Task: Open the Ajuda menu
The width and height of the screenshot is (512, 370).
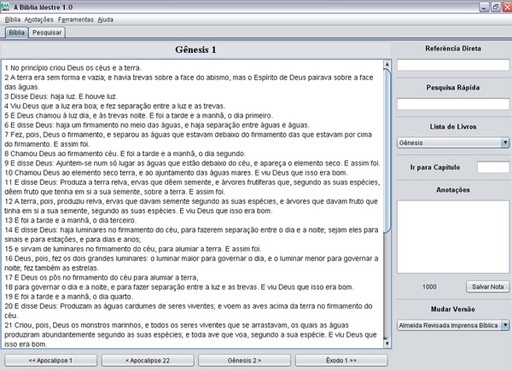Action: point(105,20)
